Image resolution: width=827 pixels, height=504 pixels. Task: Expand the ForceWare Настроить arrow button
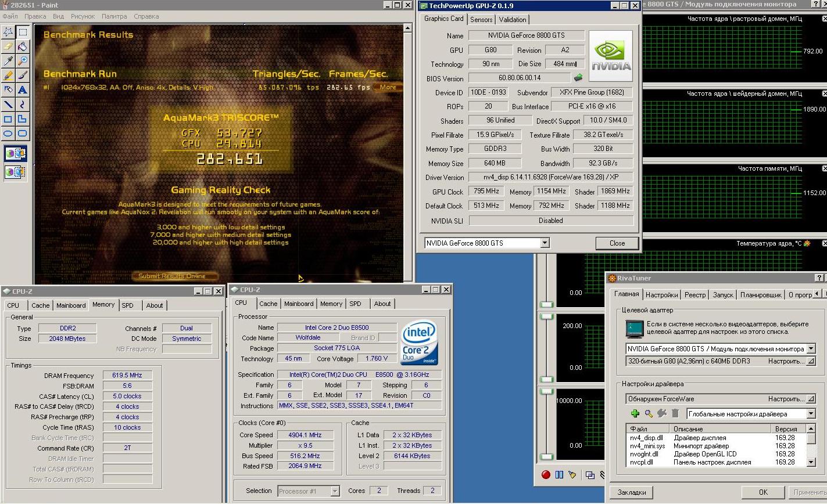pyautogui.click(x=811, y=399)
